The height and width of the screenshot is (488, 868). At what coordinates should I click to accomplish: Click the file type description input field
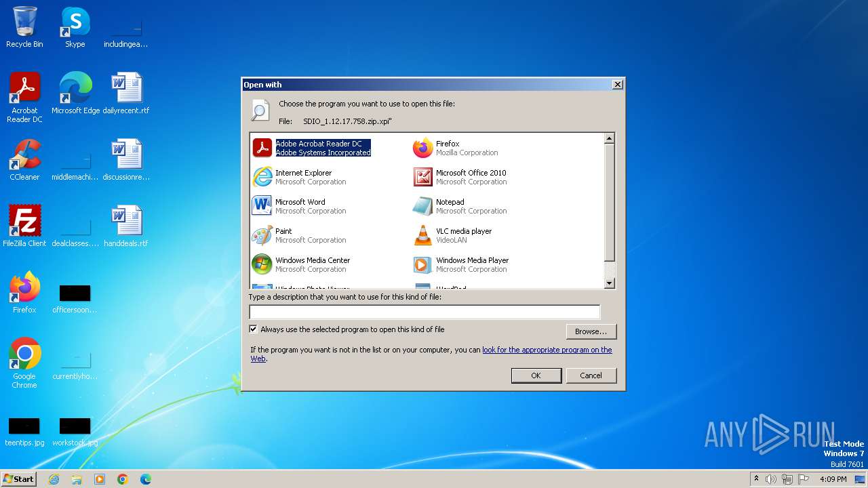[x=425, y=312]
